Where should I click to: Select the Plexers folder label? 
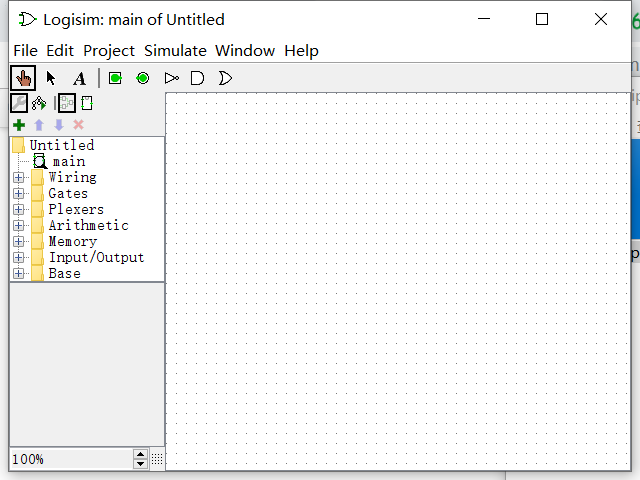[x=76, y=209]
